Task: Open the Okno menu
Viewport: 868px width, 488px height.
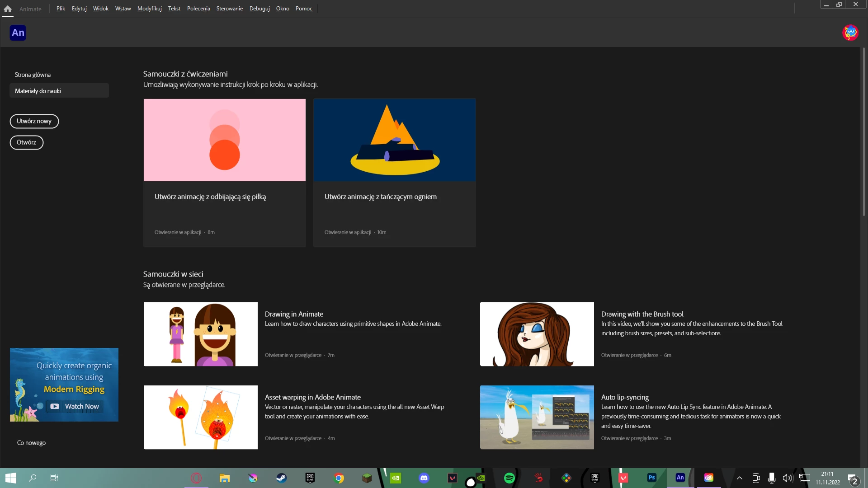Action: click(283, 9)
